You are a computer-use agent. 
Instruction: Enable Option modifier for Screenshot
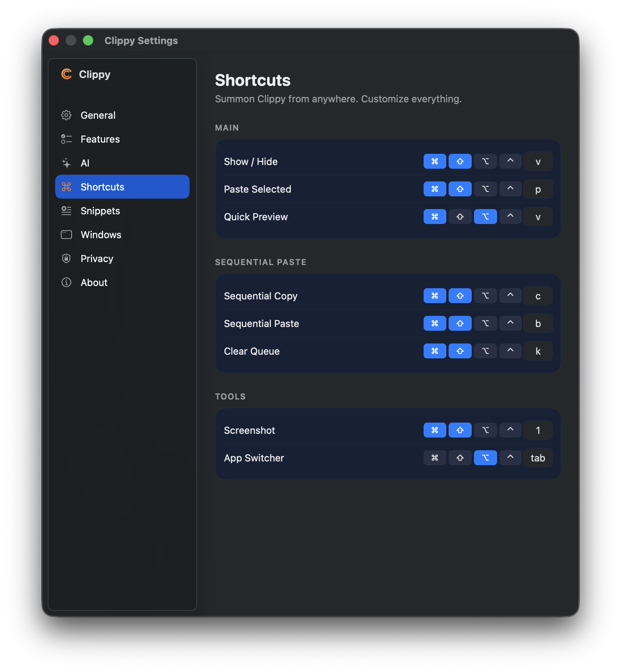486,430
